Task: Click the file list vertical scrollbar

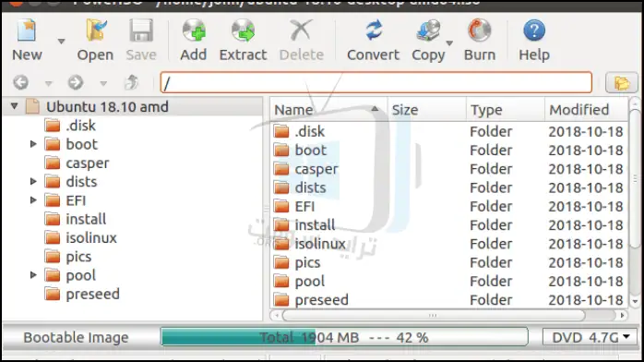Action: coord(635,179)
